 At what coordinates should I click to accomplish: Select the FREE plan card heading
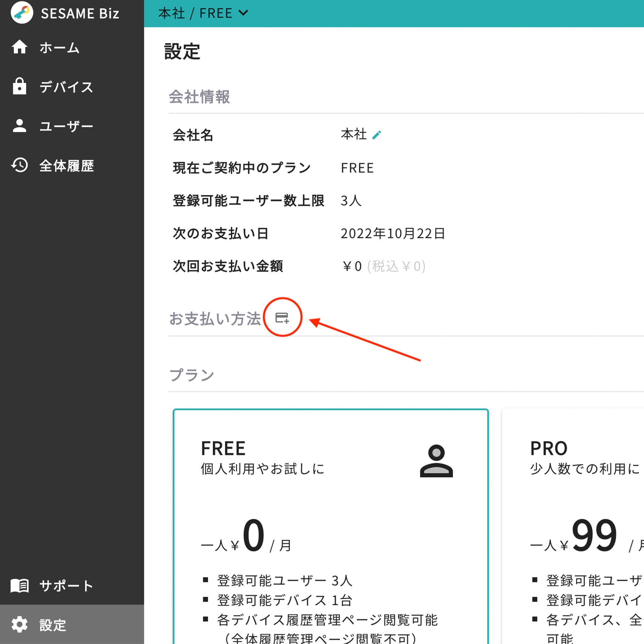tap(223, 449)
